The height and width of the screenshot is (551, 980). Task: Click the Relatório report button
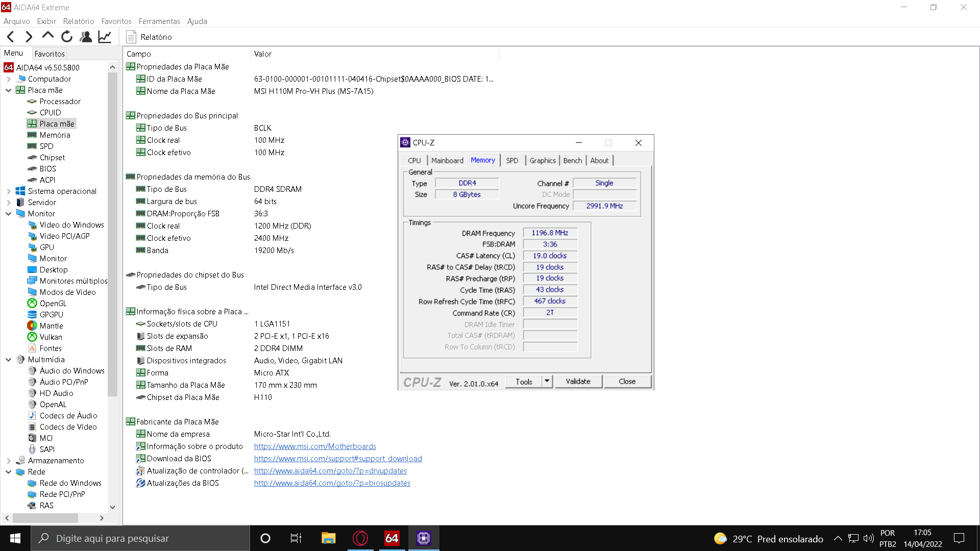click(x=149, y=37)
